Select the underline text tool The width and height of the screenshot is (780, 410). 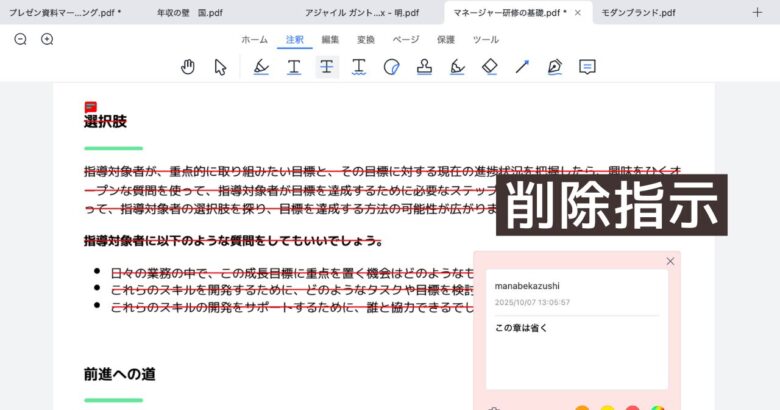[293, 67]
